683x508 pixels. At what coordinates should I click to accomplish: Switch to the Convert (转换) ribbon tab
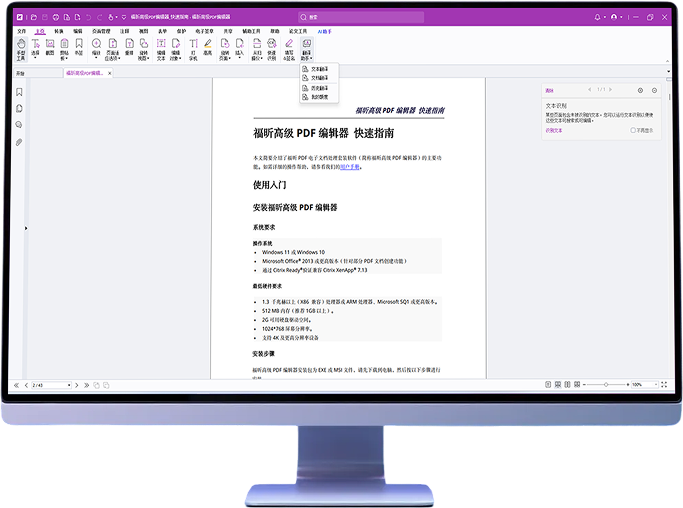58,31
